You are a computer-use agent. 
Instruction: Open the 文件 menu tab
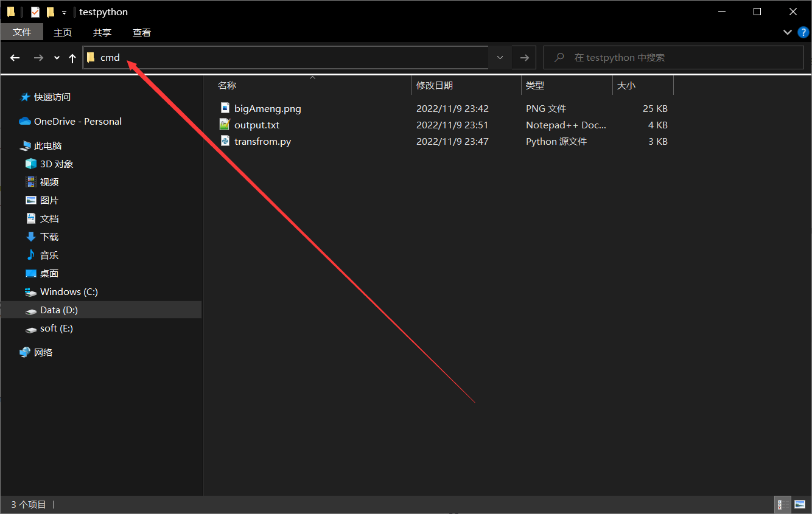coord(22,32)
